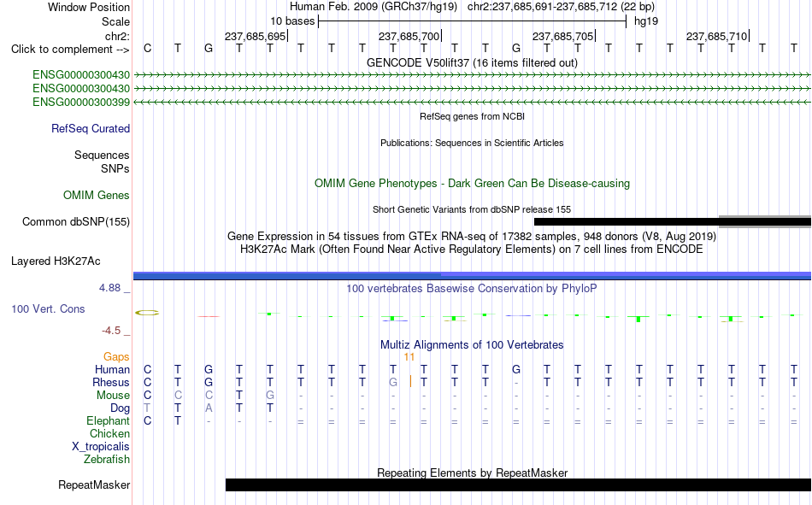Image resolution: width=812 pixels, height=505 pixels.
Task: Click the H3K27Ac Mark ENCODE track title
Action: (472, 250)
